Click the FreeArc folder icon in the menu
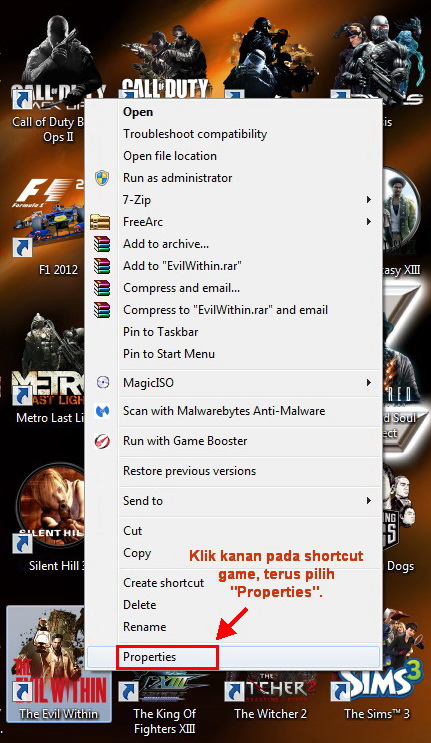Viewport: 431px width, 743px height. point(100,222)
